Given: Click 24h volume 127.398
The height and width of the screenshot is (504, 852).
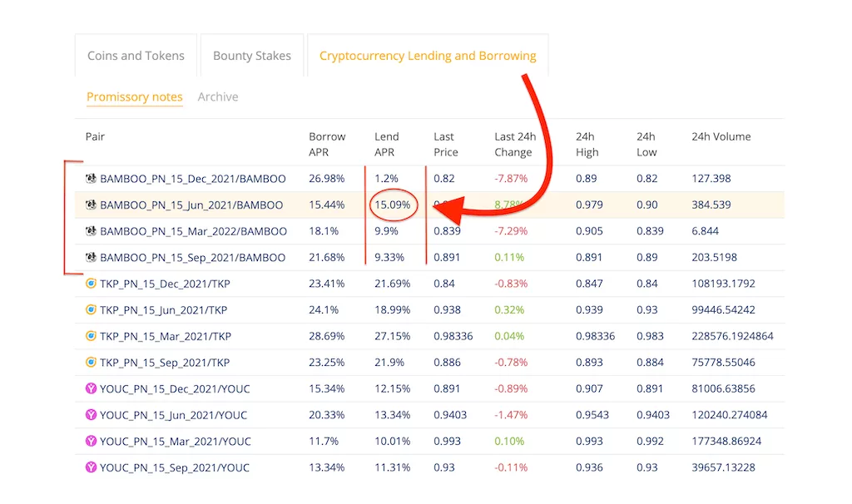Looking at the screenshot, I should (711, 178).
